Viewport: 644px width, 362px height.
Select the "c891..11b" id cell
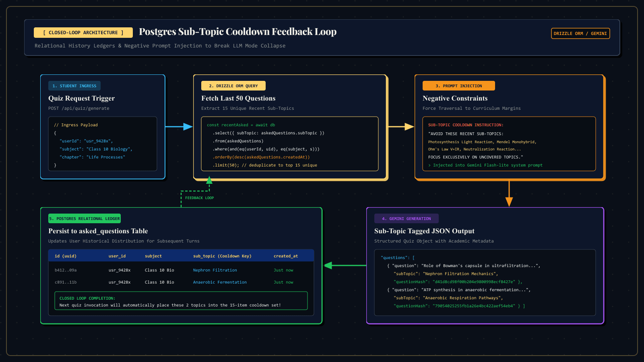66,282
